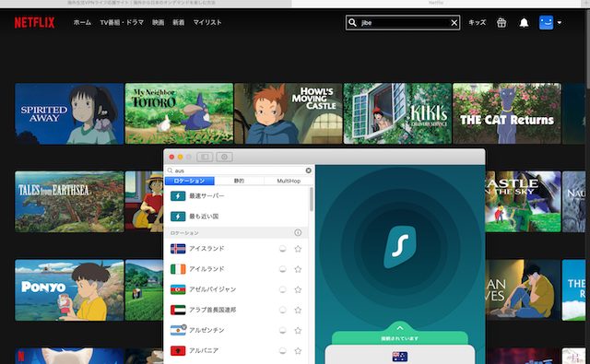Select the ロケーション tab

point(189,181)
